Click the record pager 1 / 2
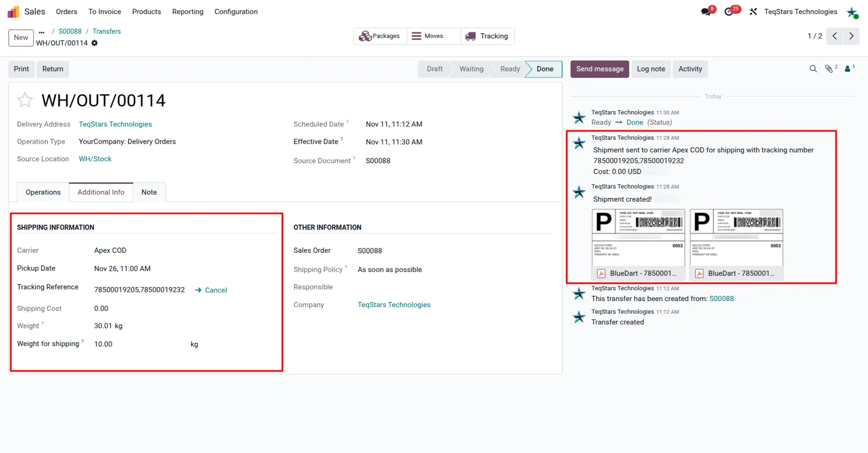Image resolution: width=868 pixels, height=453 pixels. pos(814,36)
